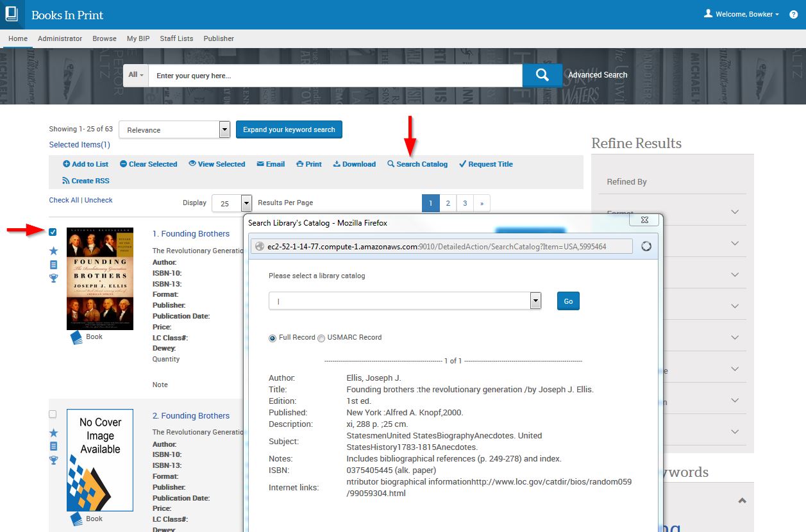Click star icon for second Founding Brothers
Image resolution: width=806 pixels, height=532 pixels.
click(53, 433)
